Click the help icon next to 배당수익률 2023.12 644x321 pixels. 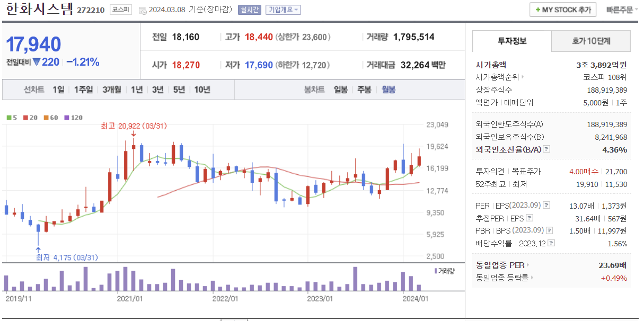coord(551,243)
